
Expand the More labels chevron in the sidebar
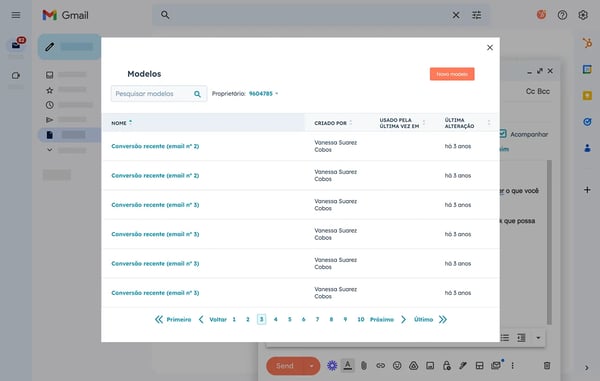coord(49,150)
